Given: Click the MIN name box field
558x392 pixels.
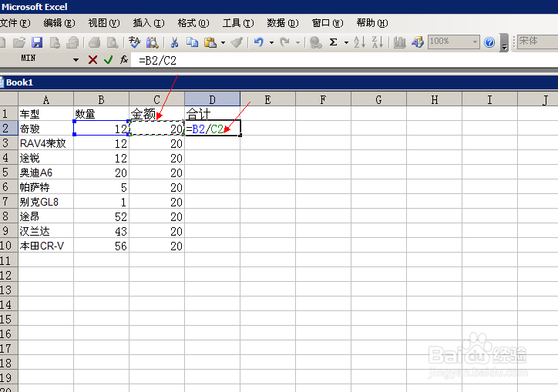Looking at the screenshot, I should point(35,59).
